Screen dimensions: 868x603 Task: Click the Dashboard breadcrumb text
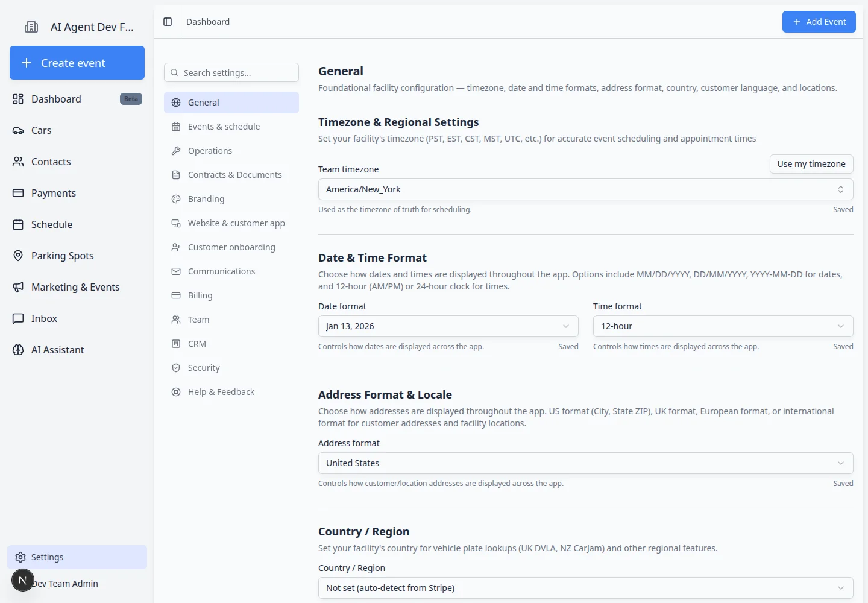pos(208,22)
